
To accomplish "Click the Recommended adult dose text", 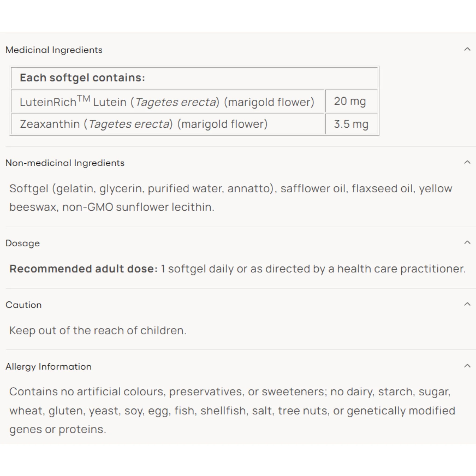I will tap(238, 269).
